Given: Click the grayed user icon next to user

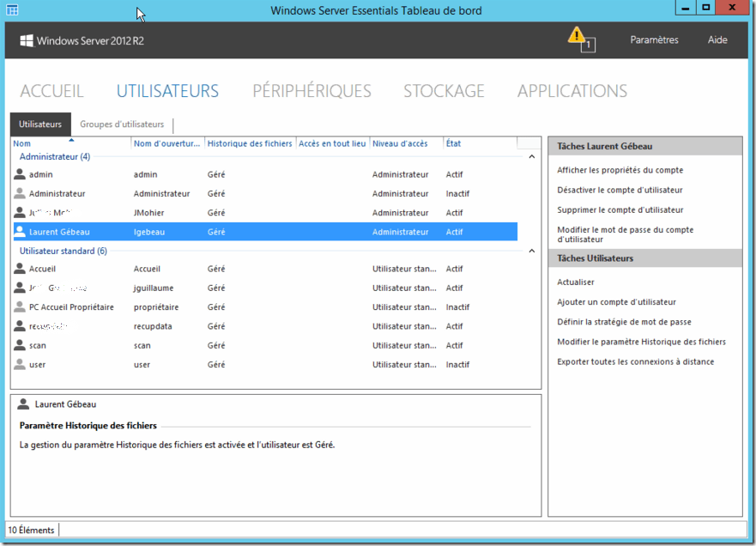Looking at the screenshot, I should (x=18, y=364).
